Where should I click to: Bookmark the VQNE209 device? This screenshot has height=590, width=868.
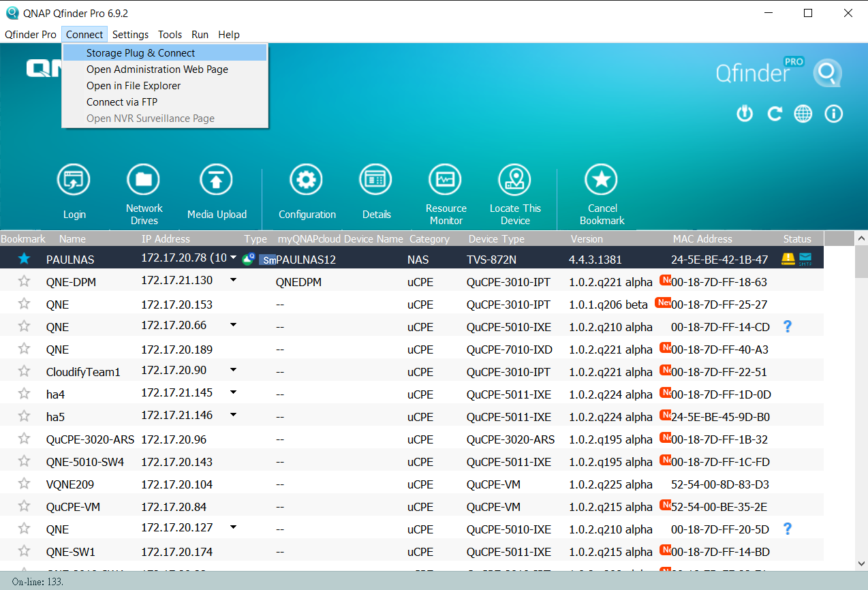[x=24, y=484]
